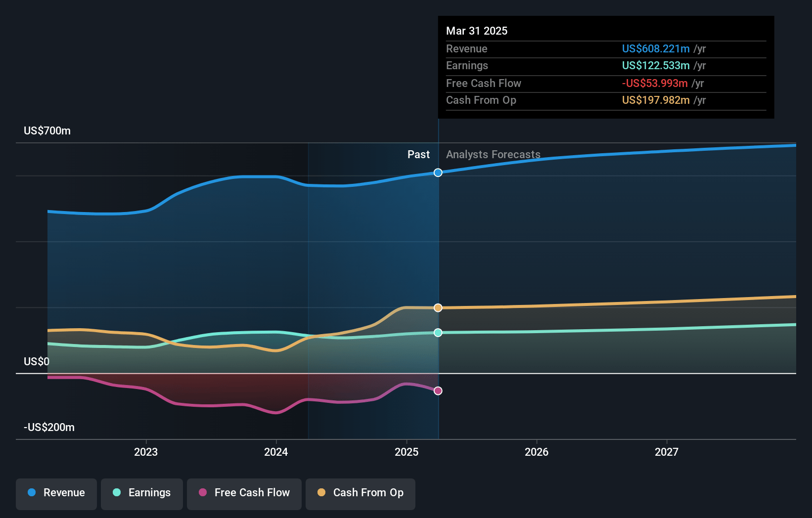Viewport: 812px width, 518px height.
Task: Click the -US$200m y-axis label
Action: 49,428
